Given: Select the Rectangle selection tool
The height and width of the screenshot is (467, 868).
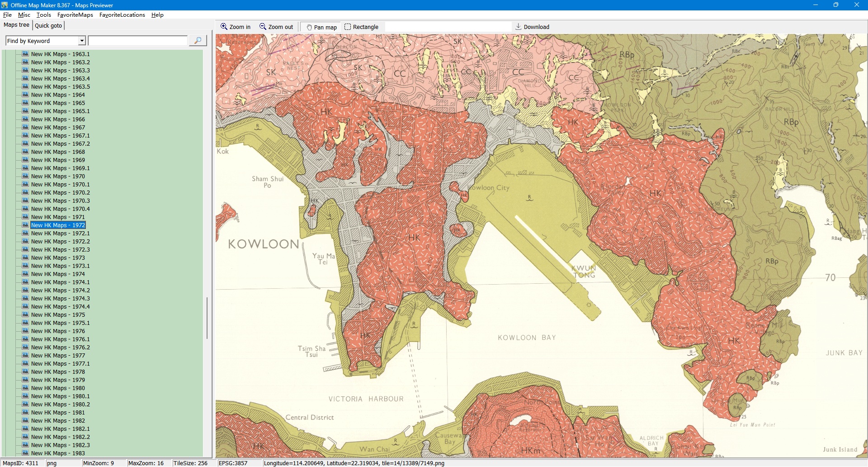Looking at the screenshot, I should tap(348, 27).
